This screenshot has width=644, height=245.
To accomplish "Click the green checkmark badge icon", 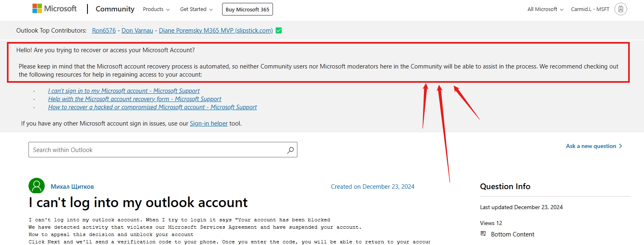I will [x=279, y=31].
